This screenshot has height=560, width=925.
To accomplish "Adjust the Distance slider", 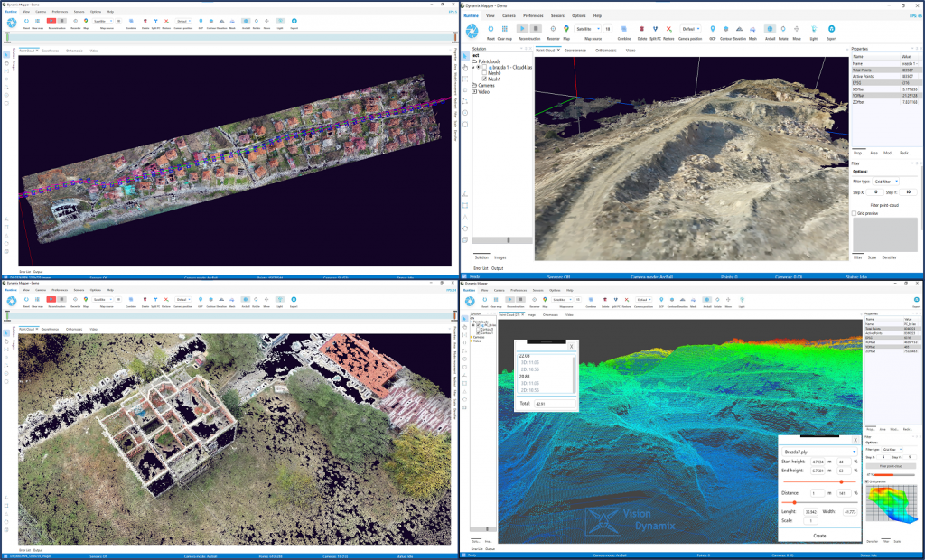I will coord(795,502).
